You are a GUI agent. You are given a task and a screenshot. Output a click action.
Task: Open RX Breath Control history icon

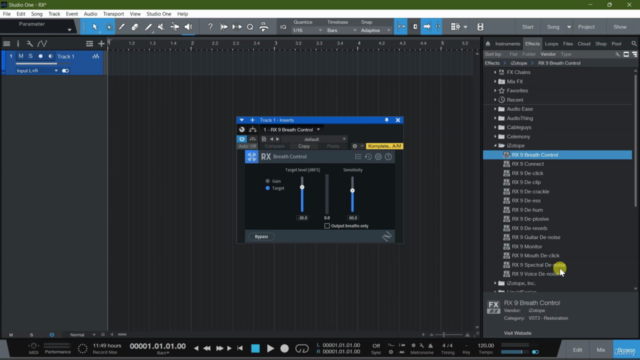pyautogui.click(x=368, y=157)
